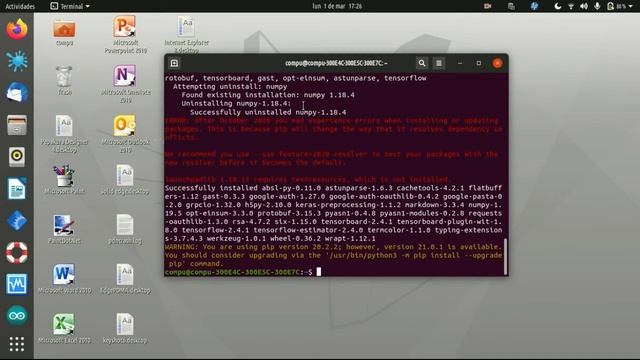This screenshot has height=360, width=640.
Task: Open new tab in terminal window
Action: tap(174, 63)
